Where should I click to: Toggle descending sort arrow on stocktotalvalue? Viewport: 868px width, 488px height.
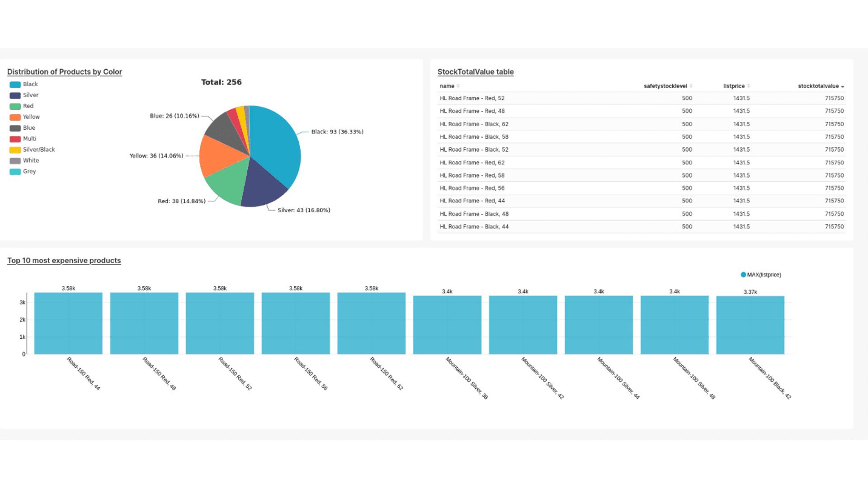coord(843,86)
